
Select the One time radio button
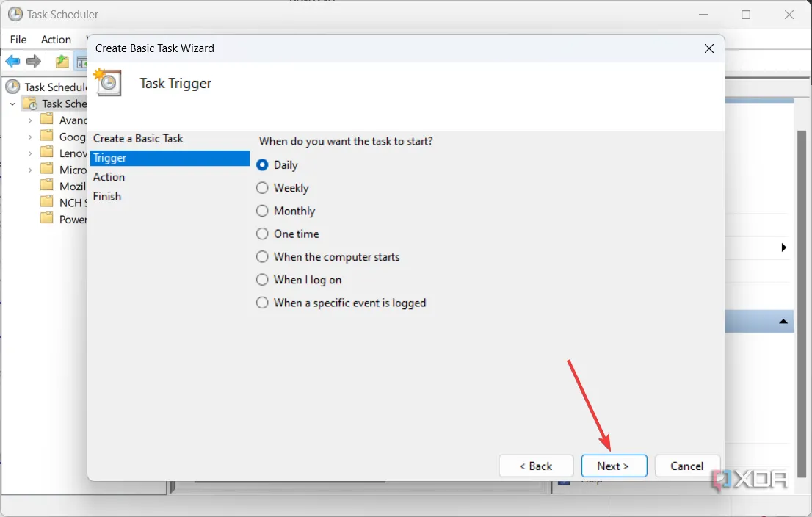tap(262, 234)
